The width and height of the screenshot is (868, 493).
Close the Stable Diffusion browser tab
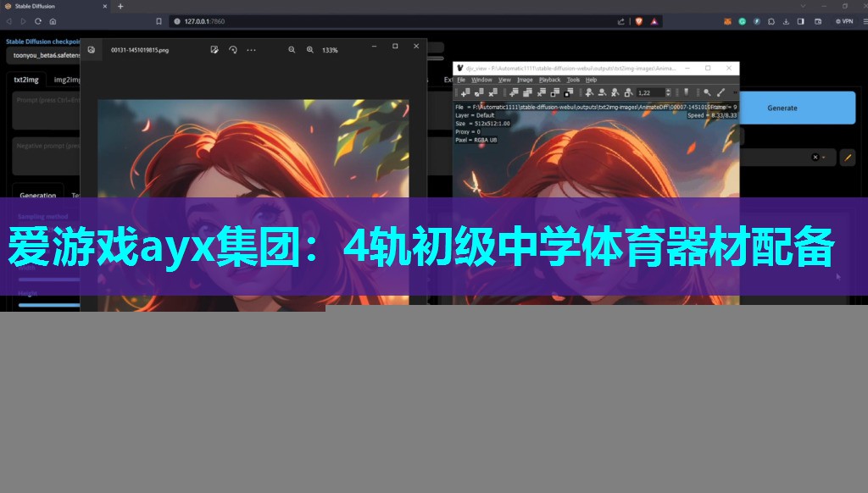coord(104,6)
